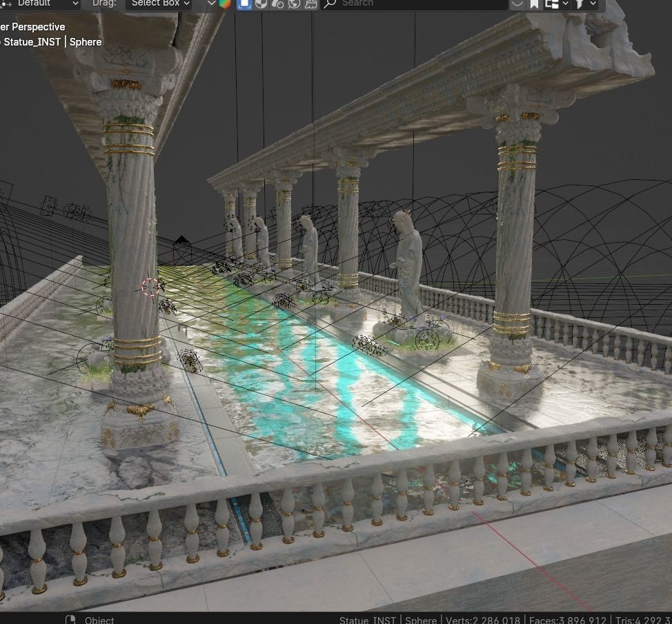This screenshot has width=672, height=624.
Task: Click the globe world icon in header
Action: coord(294,4)
